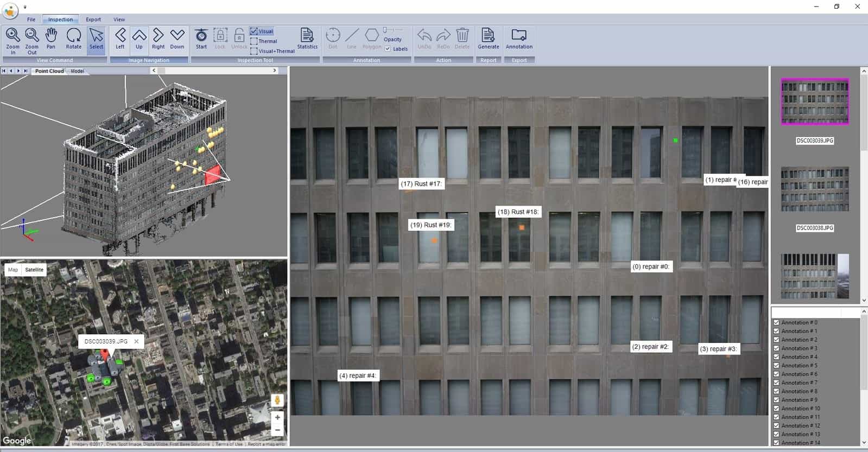Image resolution: width=868 pixels, height=452 pixels.
Task: Select the Zoom Out tool
Action: click(32, 41)
